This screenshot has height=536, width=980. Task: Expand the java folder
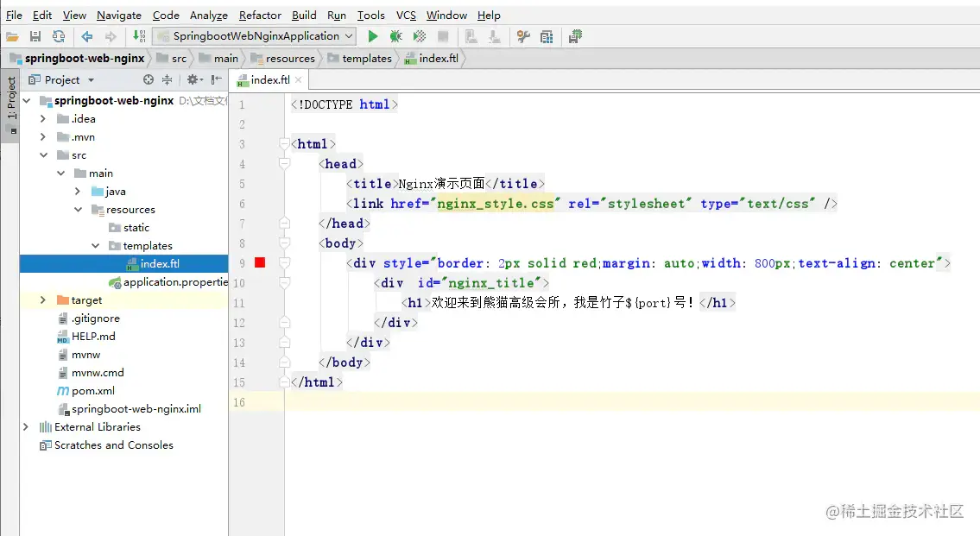pos(78,191)
